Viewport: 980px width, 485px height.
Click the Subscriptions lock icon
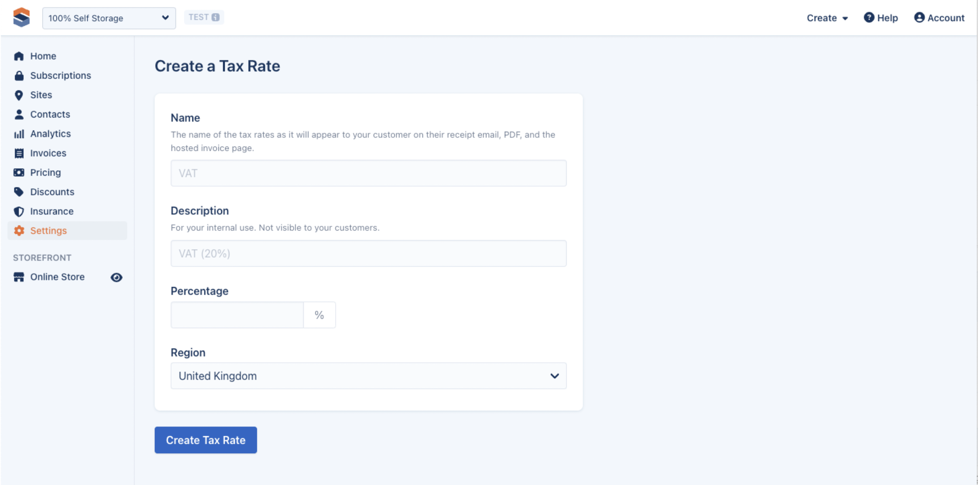(19, 75)
